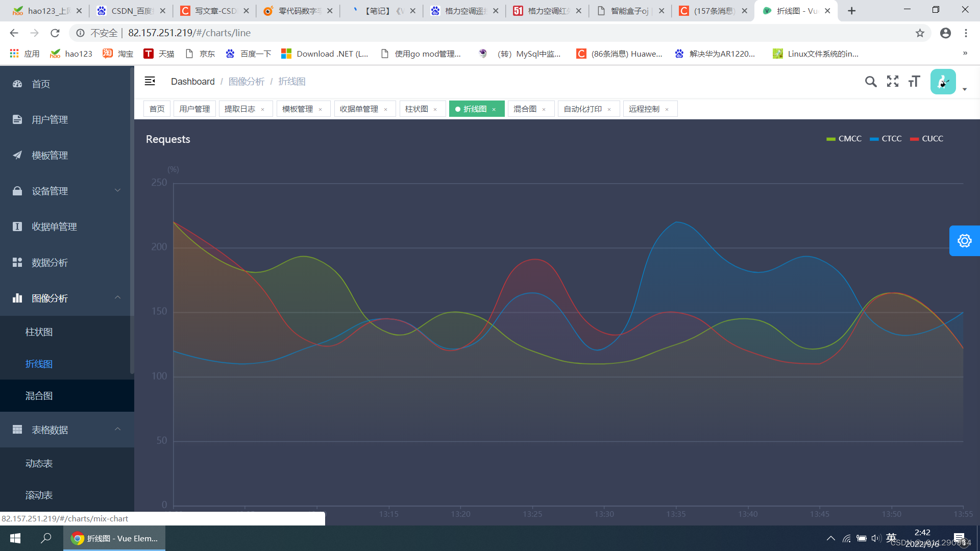Open the blue settings gear panel

(964, 241)
